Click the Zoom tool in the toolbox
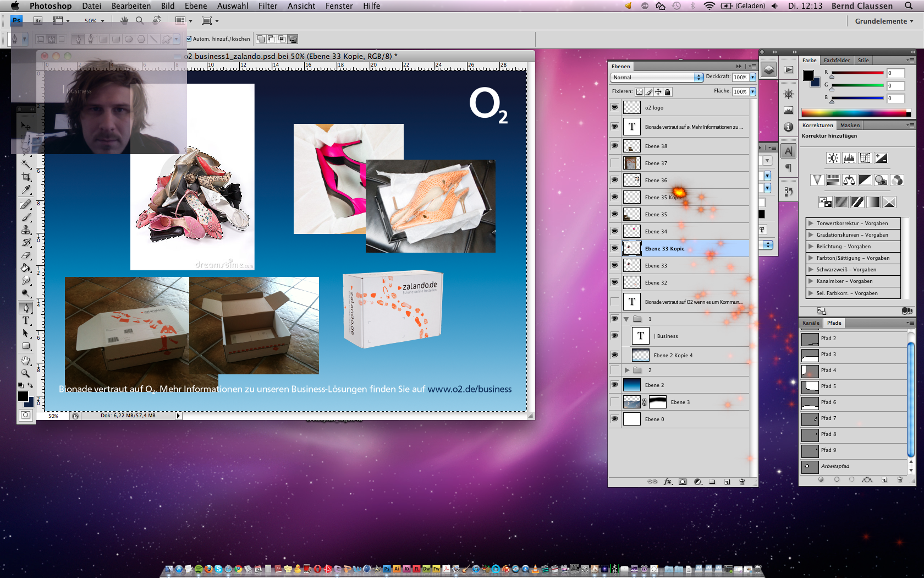This screenshot has height=578, width=924. point(26,373)
